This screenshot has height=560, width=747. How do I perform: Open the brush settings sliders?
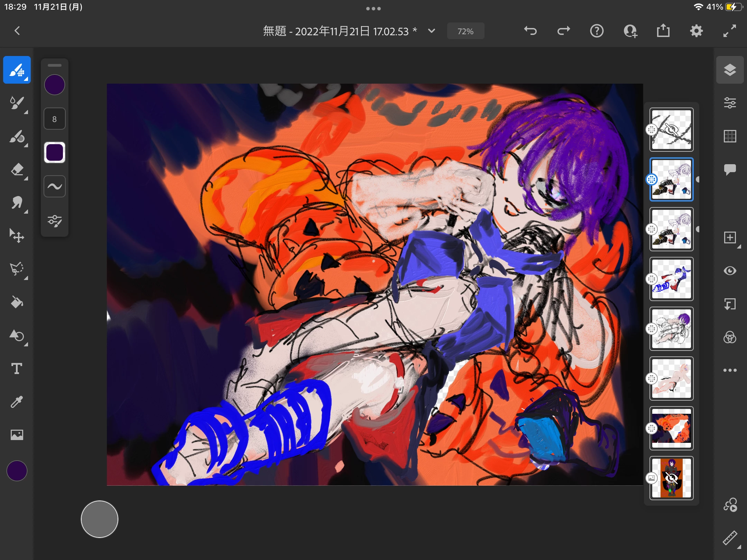[x=55, y=221]
